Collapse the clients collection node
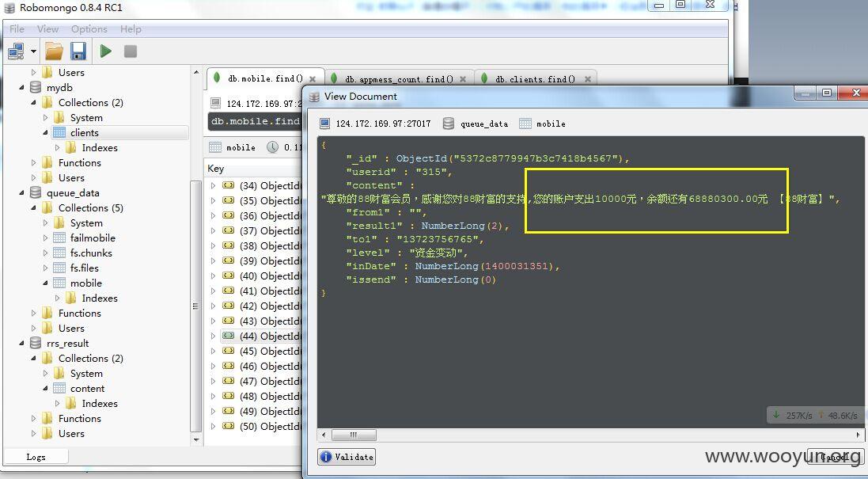The width and height of the screenshot is (868, 479). (45, 133)
